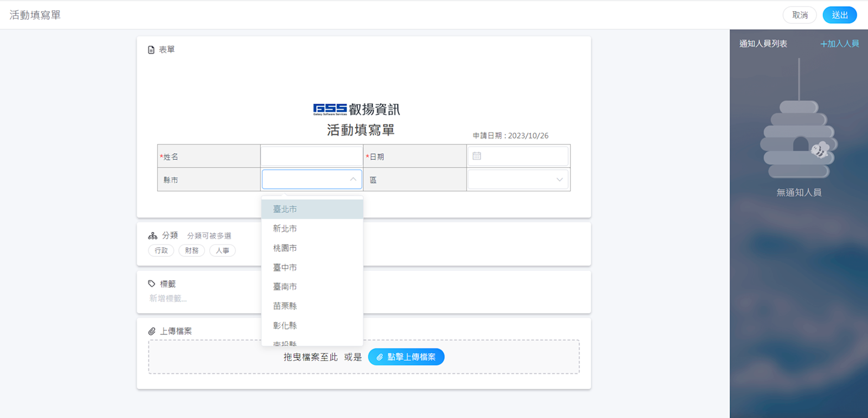Toggle the 人事 category chip
The image size is (868, 418).
tap(222, 251)
